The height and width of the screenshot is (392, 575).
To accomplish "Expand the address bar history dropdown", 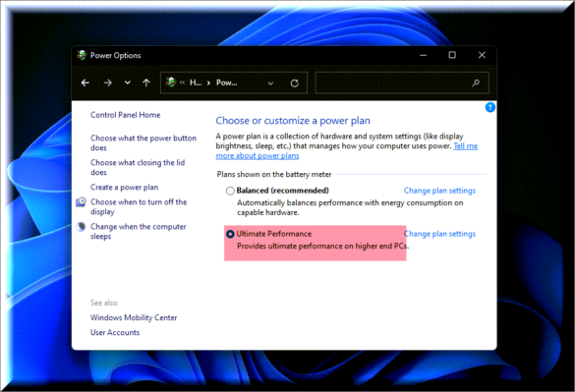I will 270,84.
